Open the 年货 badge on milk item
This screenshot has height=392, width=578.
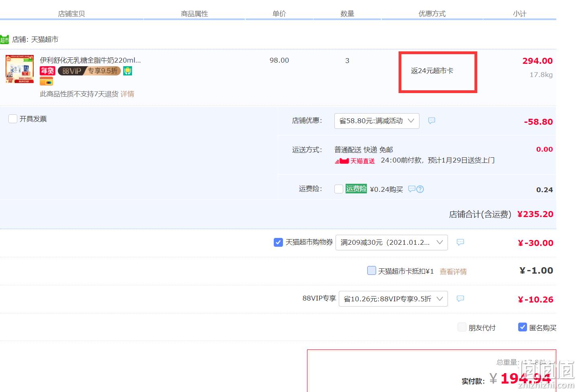pyautogui.click(x=47, y=71)
